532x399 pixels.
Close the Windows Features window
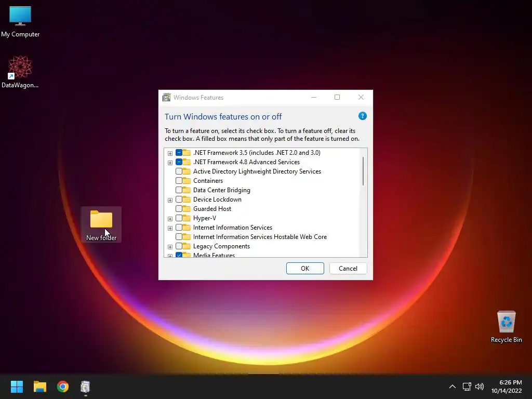click(361, 97)
